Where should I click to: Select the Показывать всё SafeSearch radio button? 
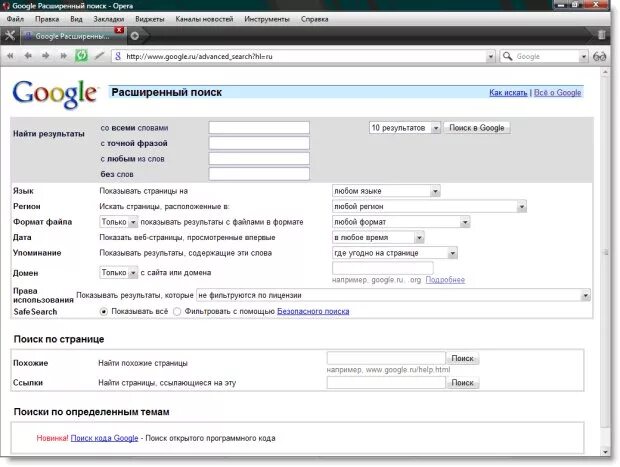[x=104, y=312]
